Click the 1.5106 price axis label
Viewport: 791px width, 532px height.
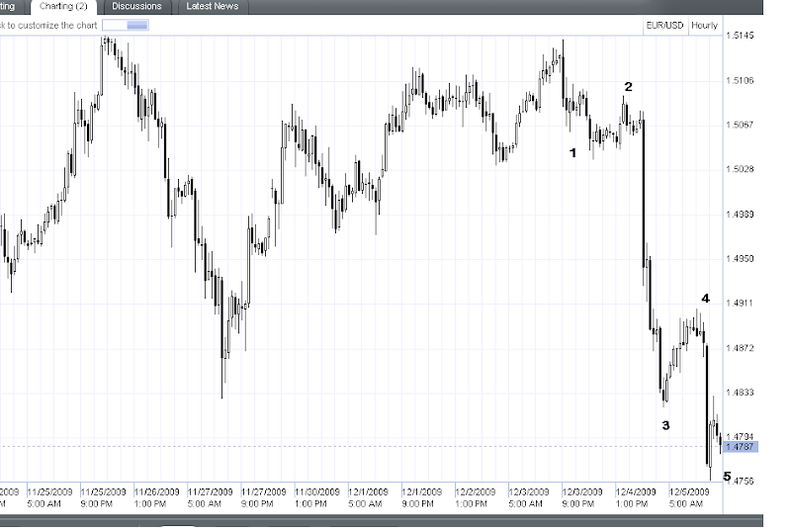[740, 80]
